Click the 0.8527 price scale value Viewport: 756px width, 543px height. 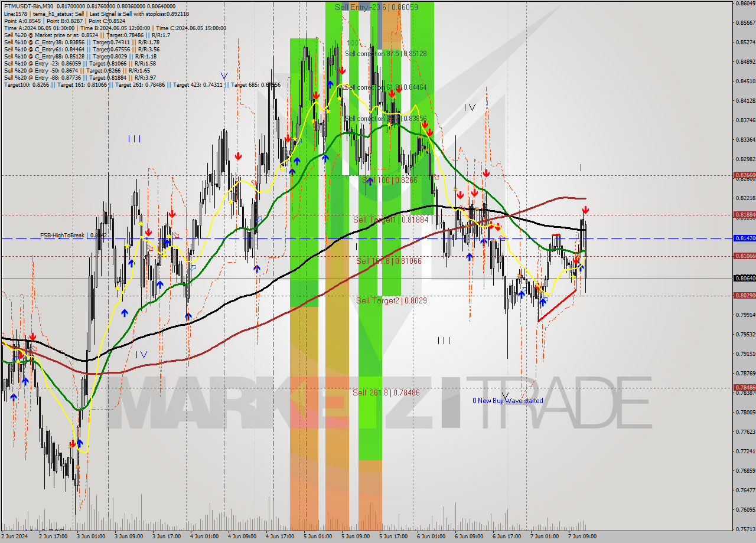pos(745,42)
